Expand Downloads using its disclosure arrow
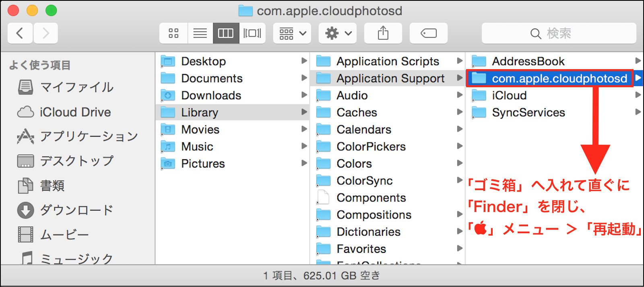The image size is (644, 287). point(304,95)
